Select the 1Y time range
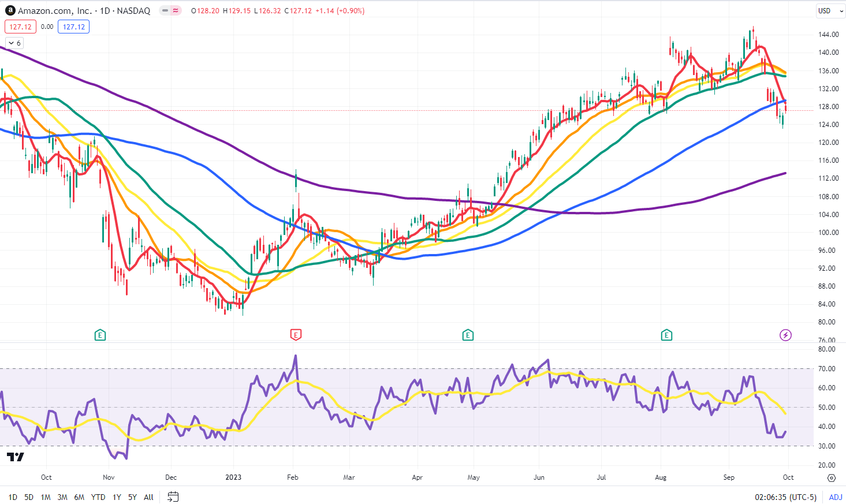Screen dimensions: 846x504 (117, 497)
